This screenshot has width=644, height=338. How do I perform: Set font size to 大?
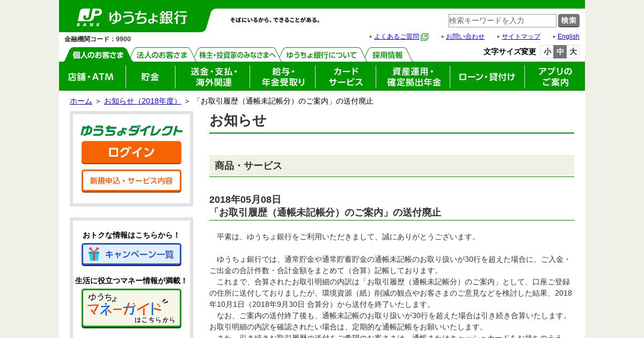[573, 52]
